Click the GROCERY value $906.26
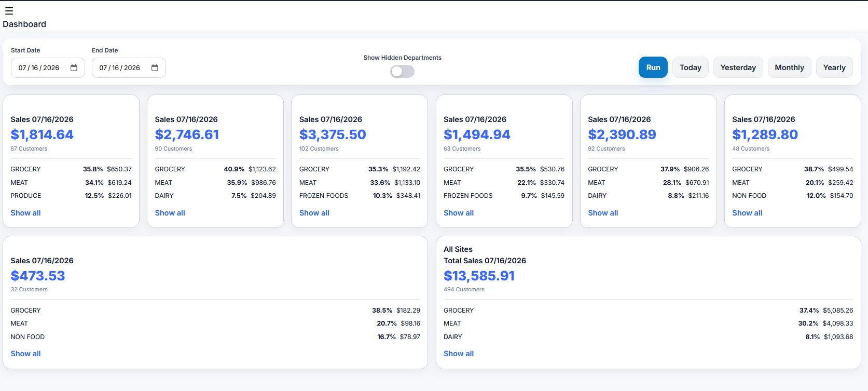Image resolution: width=868 pixels, height=391 pixels. [x=696, y=169]
